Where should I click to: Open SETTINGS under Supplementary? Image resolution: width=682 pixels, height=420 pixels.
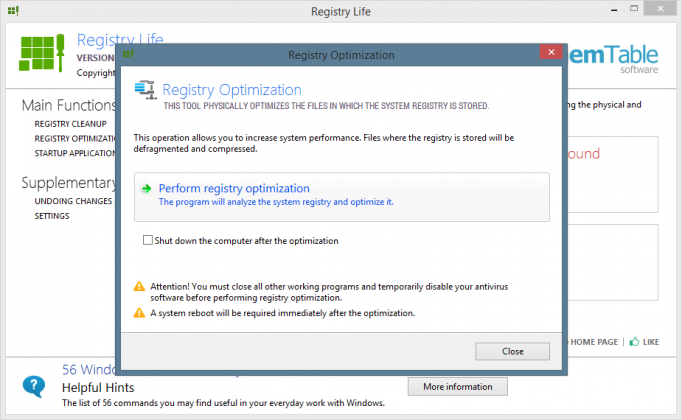(x=52, y=216)
